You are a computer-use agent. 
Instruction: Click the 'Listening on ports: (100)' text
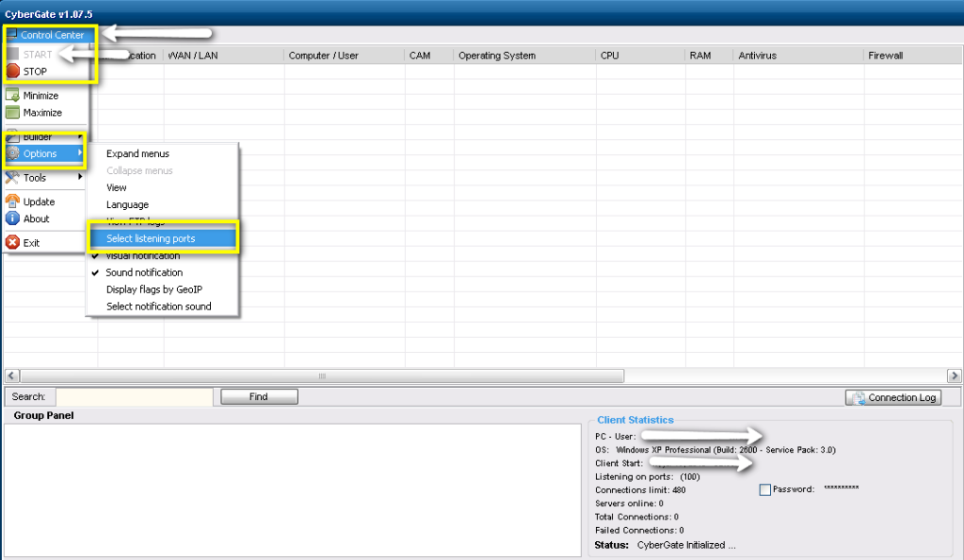[x=647, y=476]
